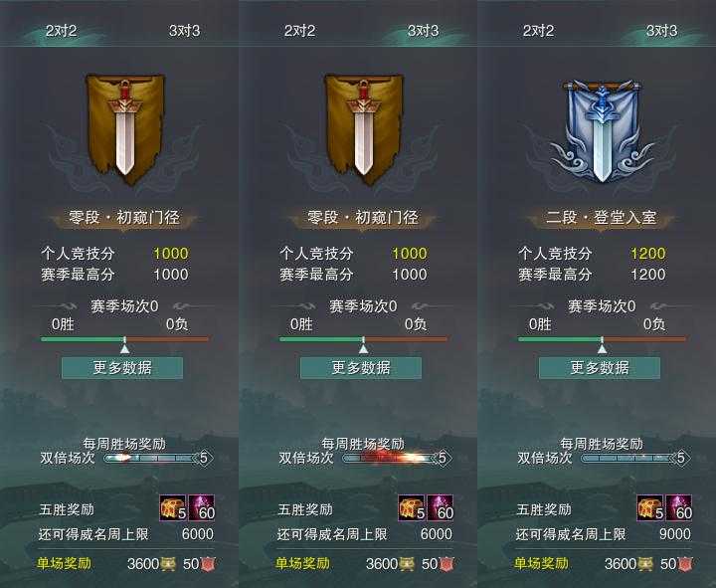
Task: Click the red badge icon beside 50 in right panel
Action: click(685, 564)
